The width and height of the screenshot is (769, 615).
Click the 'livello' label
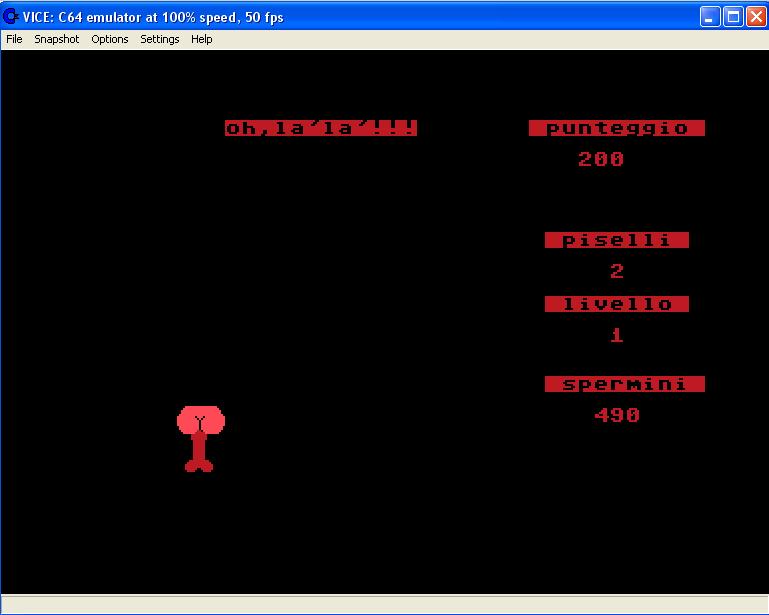(x=616, y=304)
